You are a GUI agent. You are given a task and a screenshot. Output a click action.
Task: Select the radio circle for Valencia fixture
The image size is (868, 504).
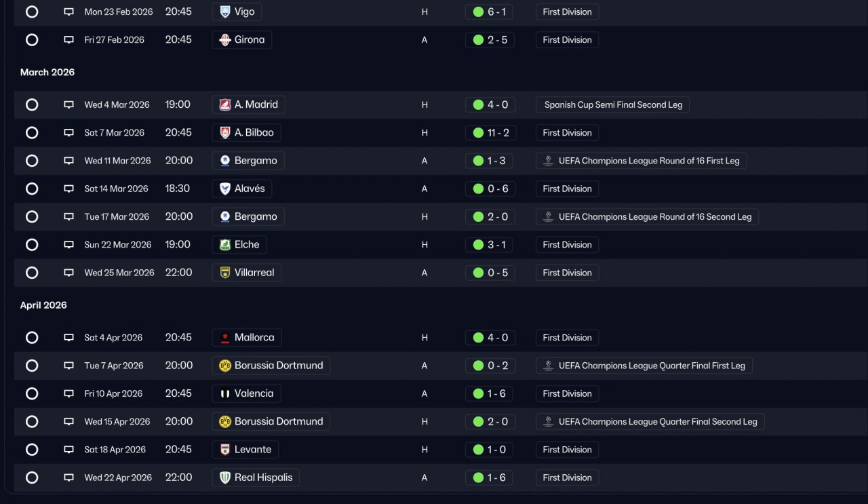[x=32, y=393]
